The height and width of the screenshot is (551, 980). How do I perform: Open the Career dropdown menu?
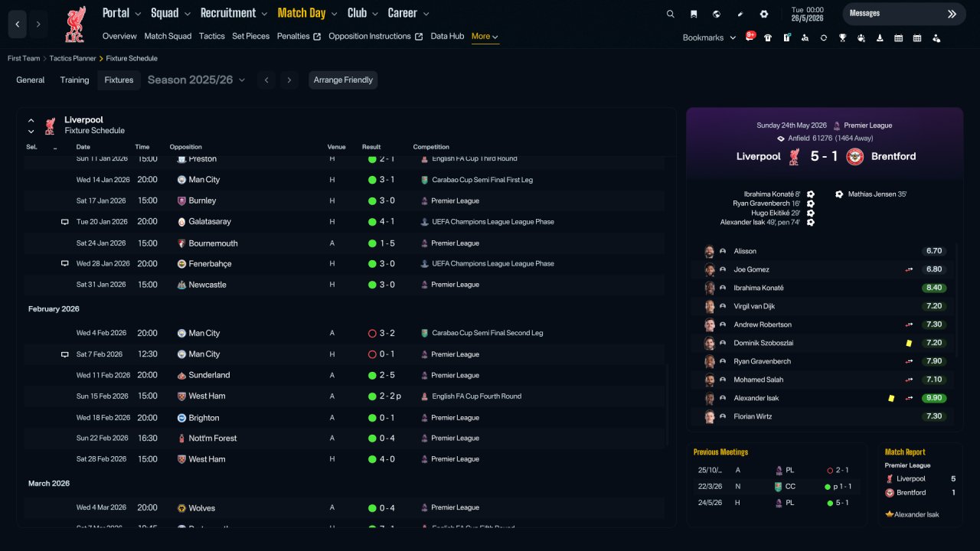pyautogui.click(x=409, y=13)
